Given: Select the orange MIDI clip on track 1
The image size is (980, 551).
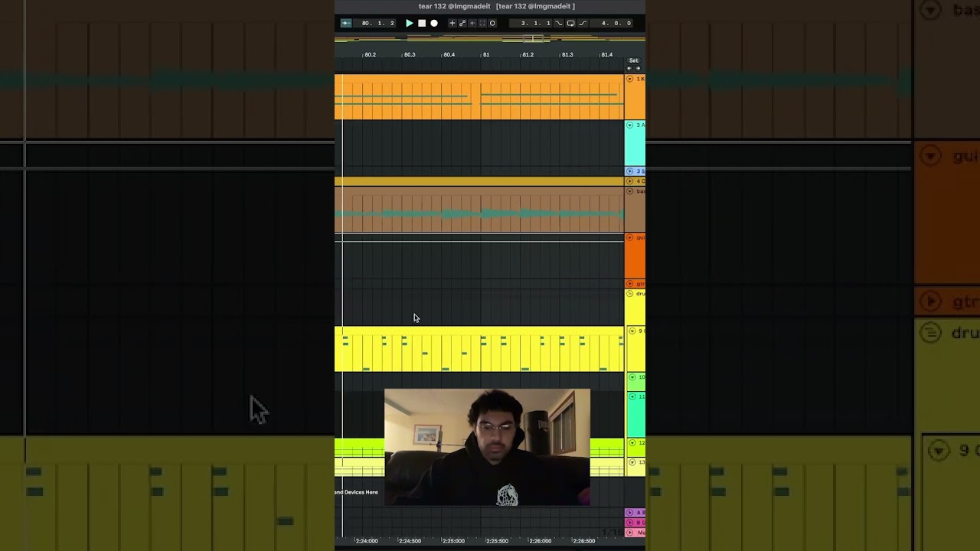Looking at the screenshot, I should tap(479, 97).
